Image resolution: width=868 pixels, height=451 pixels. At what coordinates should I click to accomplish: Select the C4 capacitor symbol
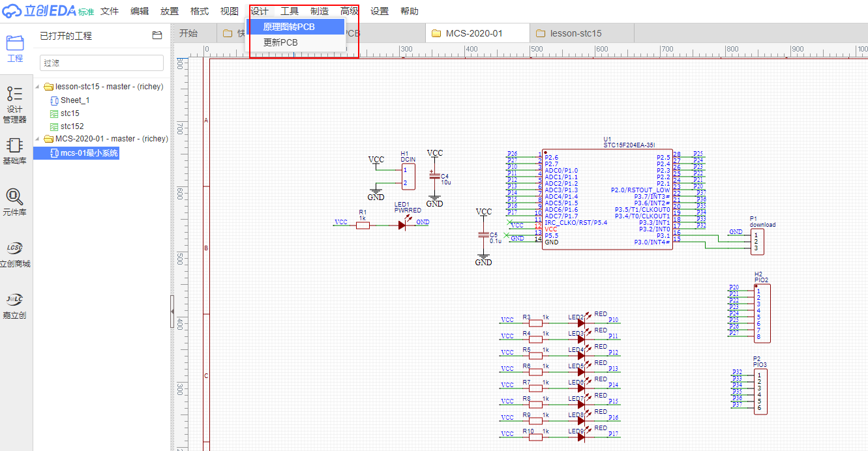434,175
